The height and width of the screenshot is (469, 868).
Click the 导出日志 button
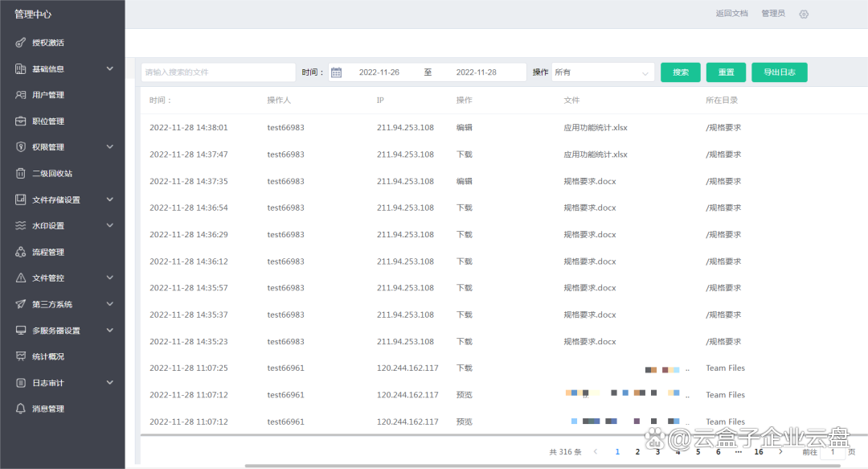pyautogui.click(x=779, y=72)
